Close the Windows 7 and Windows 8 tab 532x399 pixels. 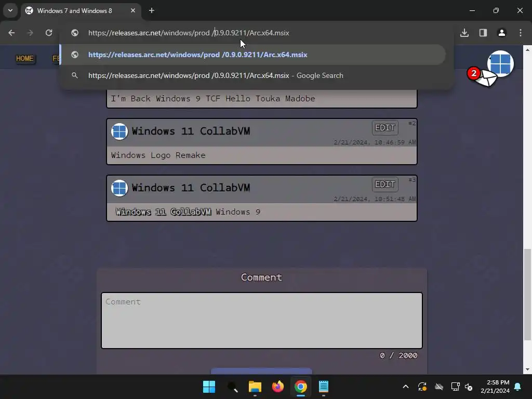tap(133, 10)
